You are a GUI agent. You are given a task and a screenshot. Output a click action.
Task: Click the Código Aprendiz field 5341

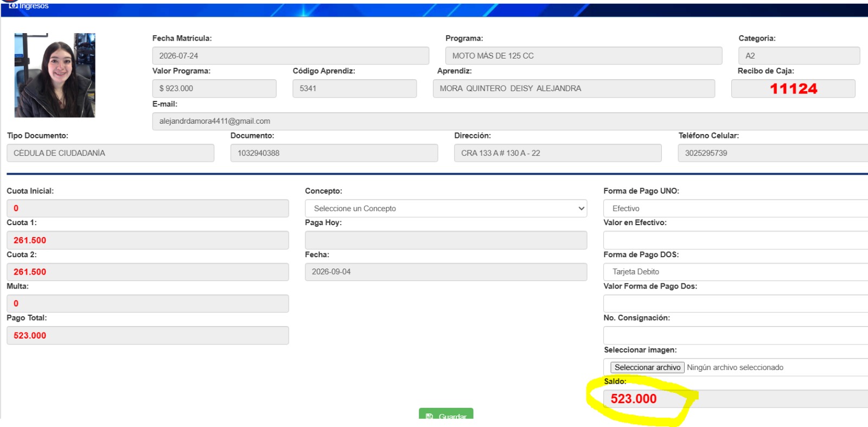355,88
